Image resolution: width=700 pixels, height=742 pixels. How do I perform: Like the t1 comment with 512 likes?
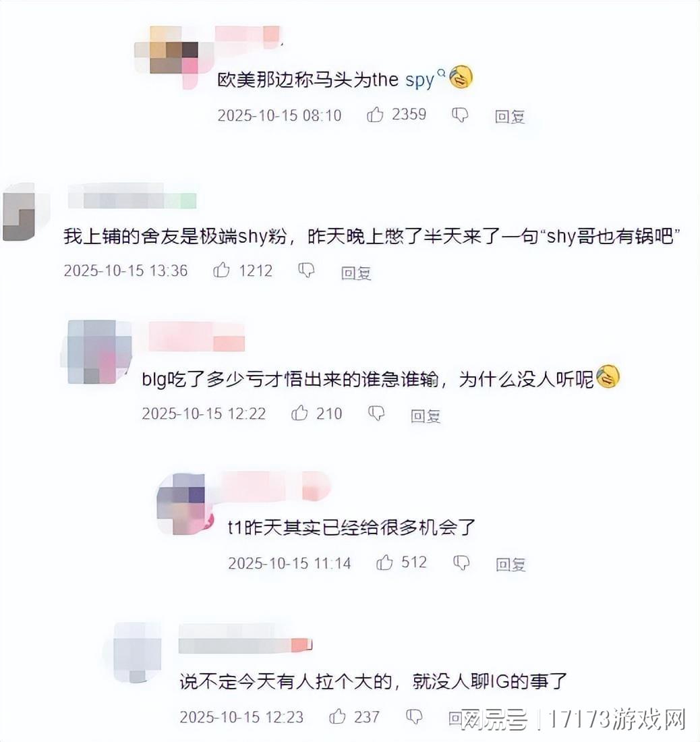click(384, 562)
